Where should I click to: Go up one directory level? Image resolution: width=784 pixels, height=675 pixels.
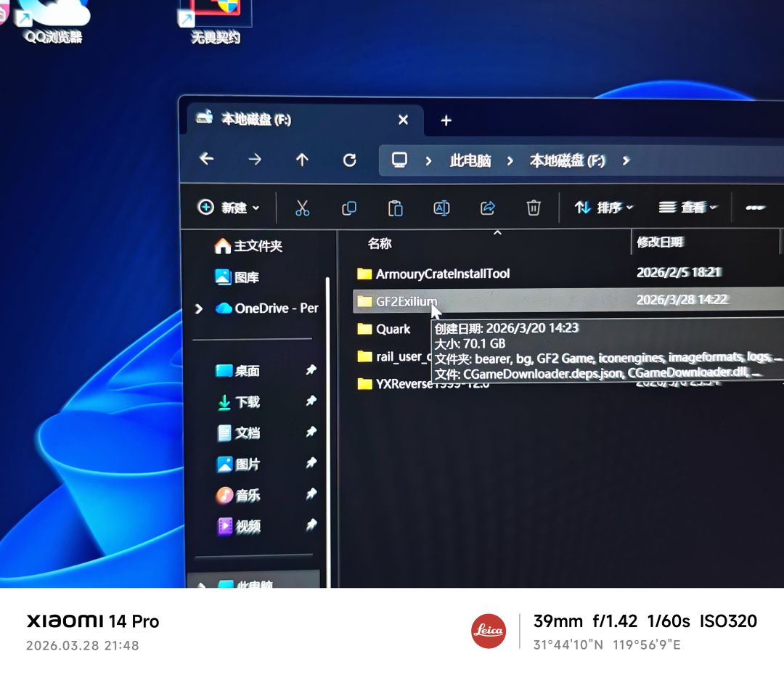pyautogui.click(x=302, y=160)
